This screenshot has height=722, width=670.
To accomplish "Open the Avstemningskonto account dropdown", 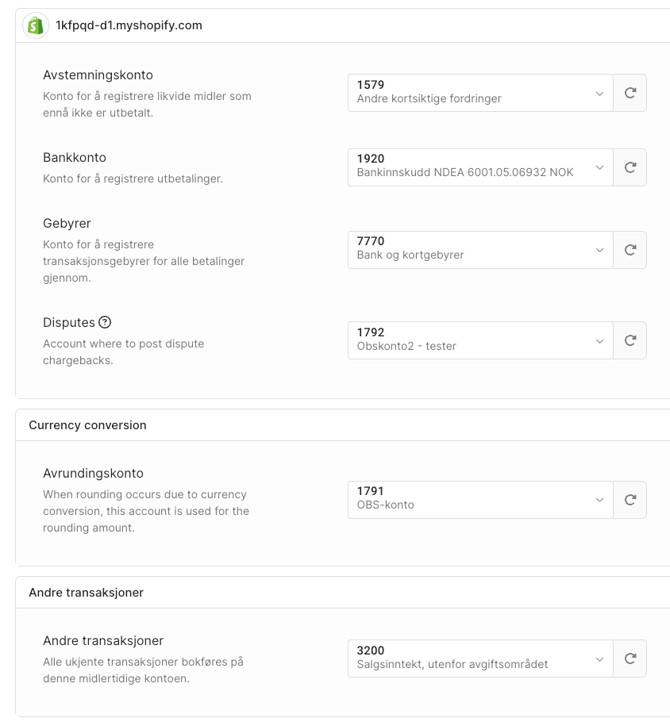I will coord(480,93).
